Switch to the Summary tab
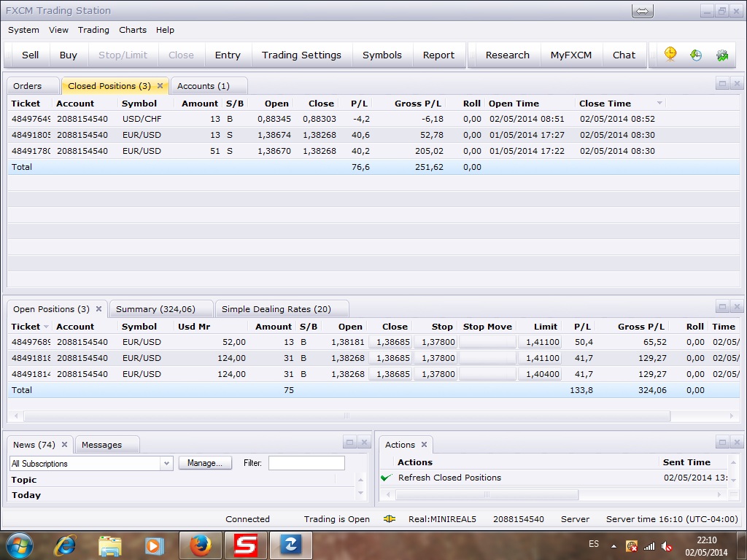747x560 pixels. (x=155, y=309)
